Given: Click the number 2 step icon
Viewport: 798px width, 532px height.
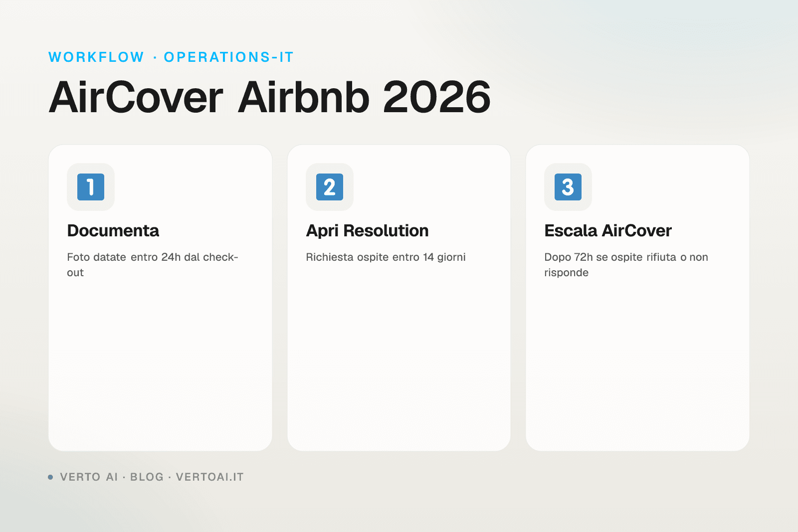Looking at the screenshot, I should [330, 187].
